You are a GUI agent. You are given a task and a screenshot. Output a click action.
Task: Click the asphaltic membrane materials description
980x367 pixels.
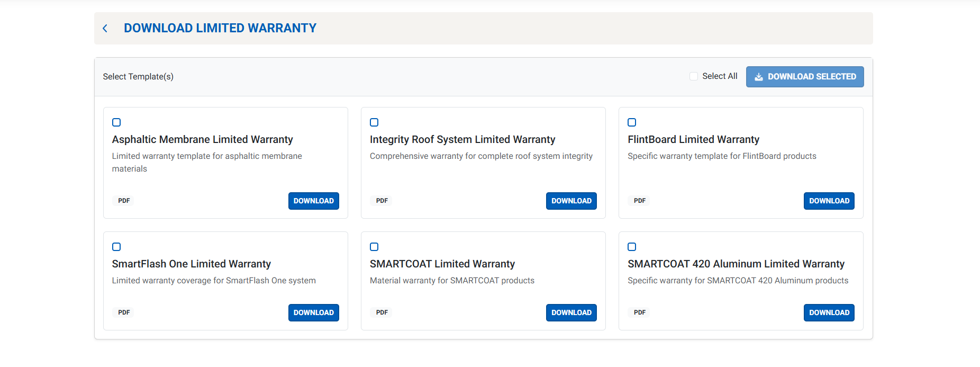[x=207, y=163]
